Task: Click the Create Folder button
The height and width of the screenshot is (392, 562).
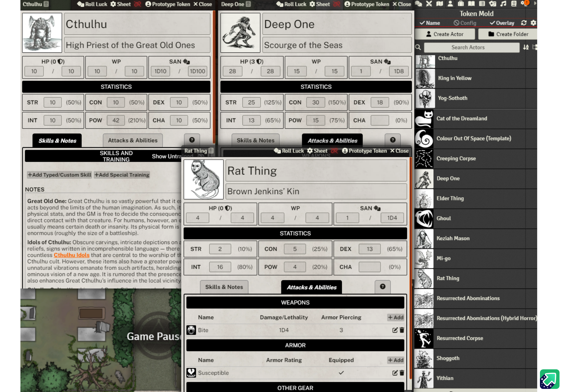Action: pyautogui.click(x=508, y=34)
